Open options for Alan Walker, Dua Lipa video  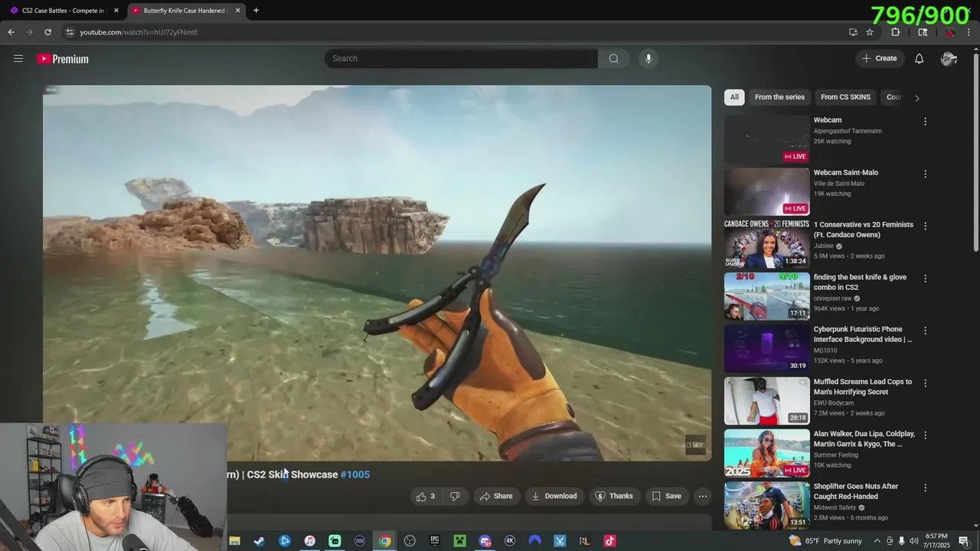pos(925,435)
